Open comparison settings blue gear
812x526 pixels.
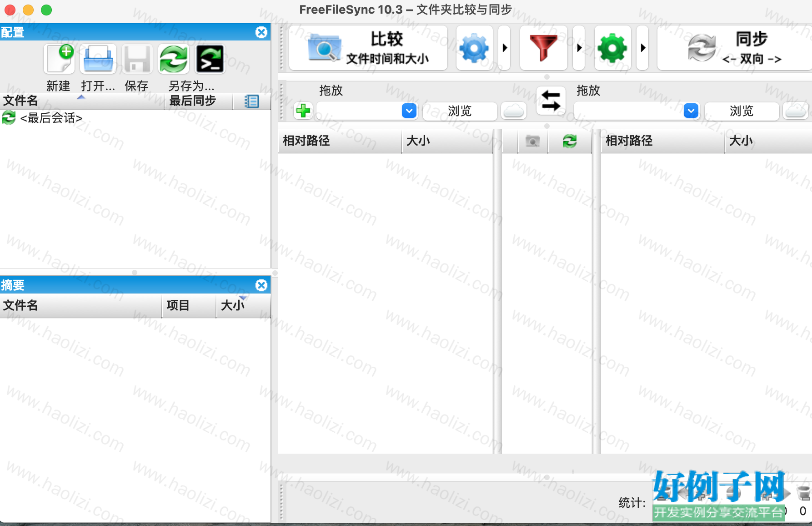[x=474, y=48]
